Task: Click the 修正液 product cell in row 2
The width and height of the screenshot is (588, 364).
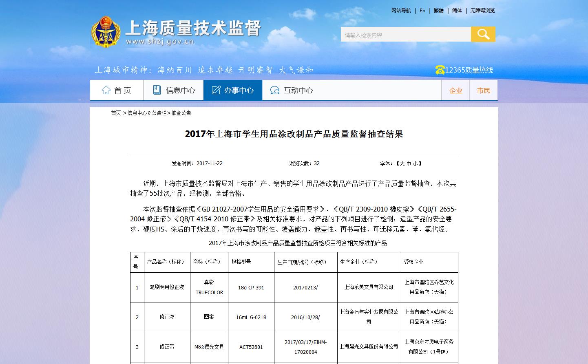Action: (x=167, y=317)
